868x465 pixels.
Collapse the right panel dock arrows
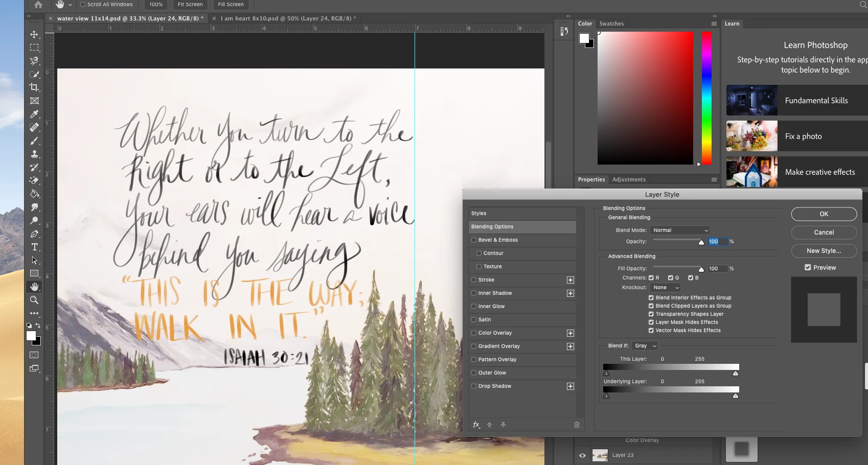pyautogui.click(x=715, y=16)
